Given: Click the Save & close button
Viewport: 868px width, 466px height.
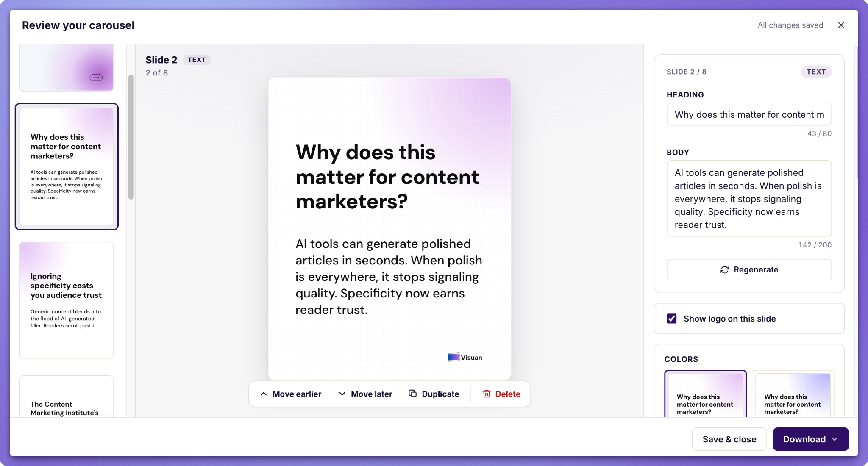Looking at the screenshot, I should coord(729,439).
